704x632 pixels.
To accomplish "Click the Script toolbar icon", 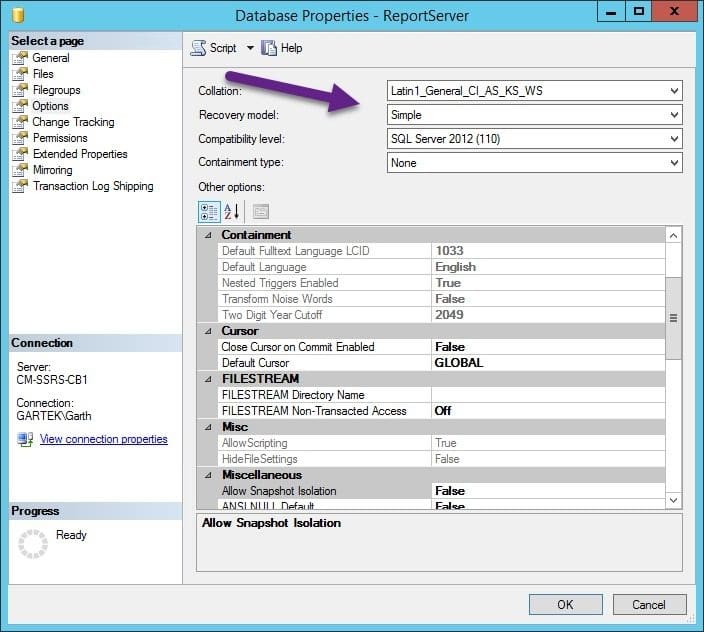I will point(198,48).
